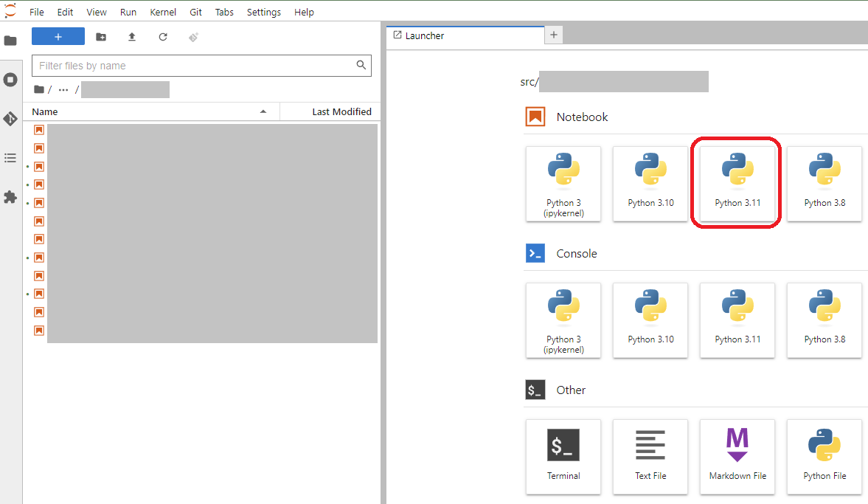Open the Git menu

click(x=195, y=13)
